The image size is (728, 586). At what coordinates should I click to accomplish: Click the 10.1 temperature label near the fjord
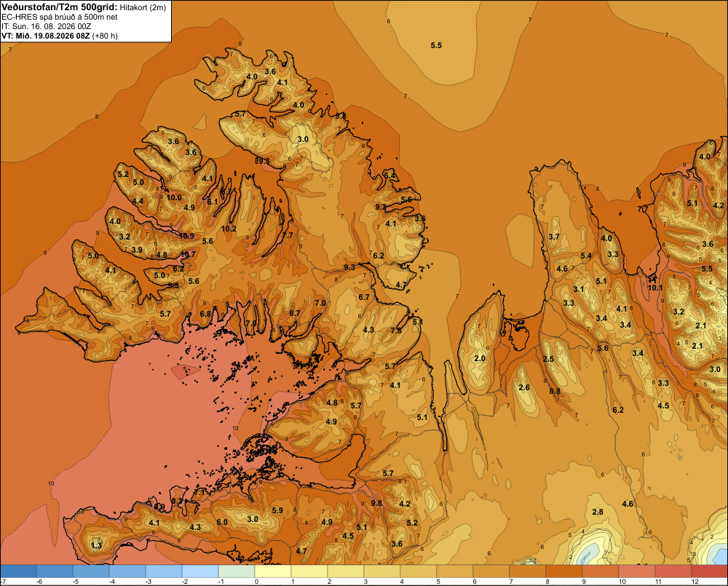[x=654, y=288]
